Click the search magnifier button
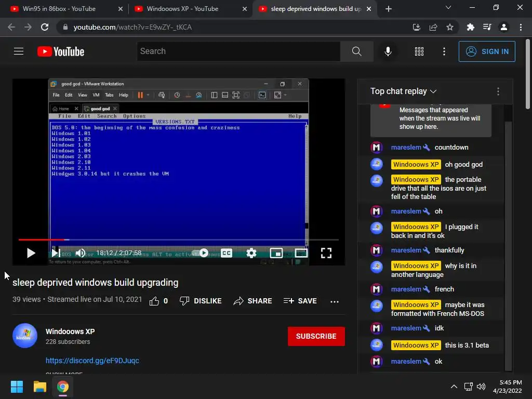The height and width of the screenshot is (399, 532). pyautogui.click(x=356, y=51)
